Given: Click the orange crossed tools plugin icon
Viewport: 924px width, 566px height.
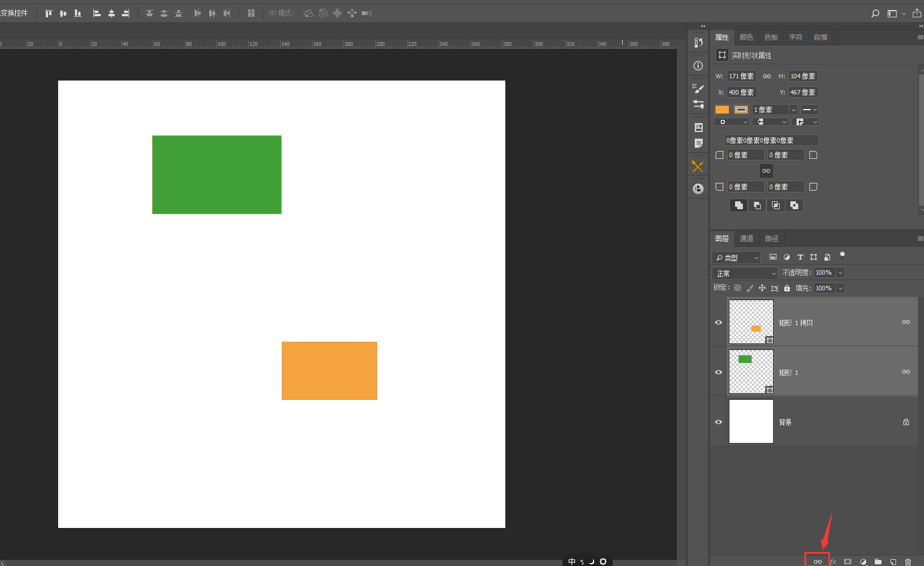Looking at the screenshot, I should click(x=698, y=166).
